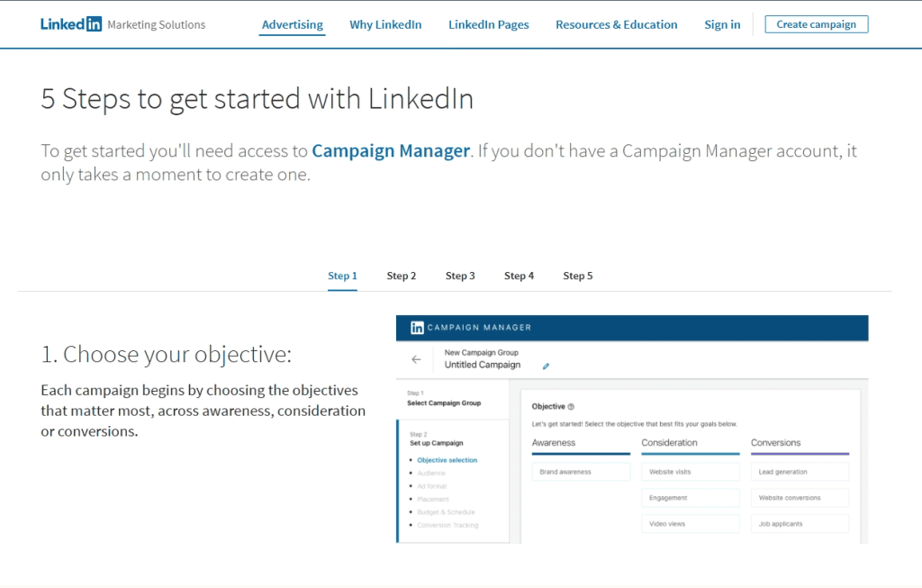Select the Step 1 tab
Viewport: 922px width, 588px height.
tap(342, 276)
